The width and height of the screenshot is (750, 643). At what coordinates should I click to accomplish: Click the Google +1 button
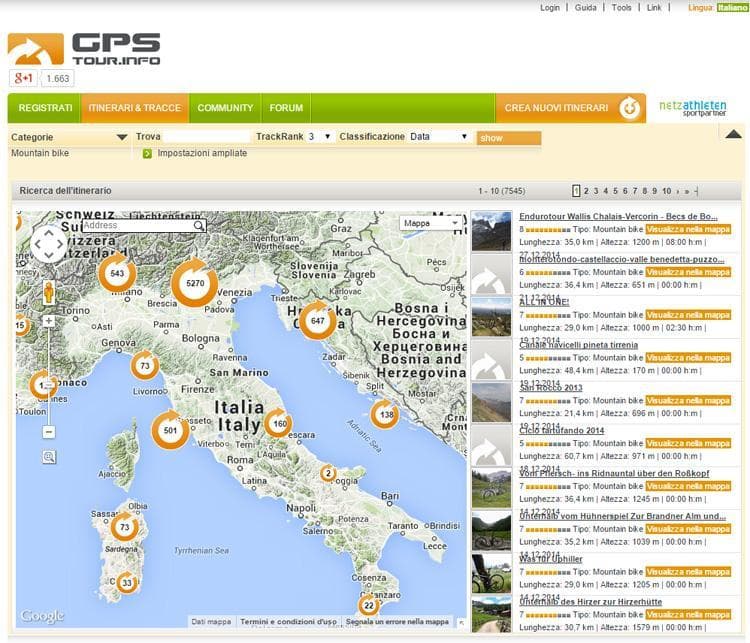point(23,78)
